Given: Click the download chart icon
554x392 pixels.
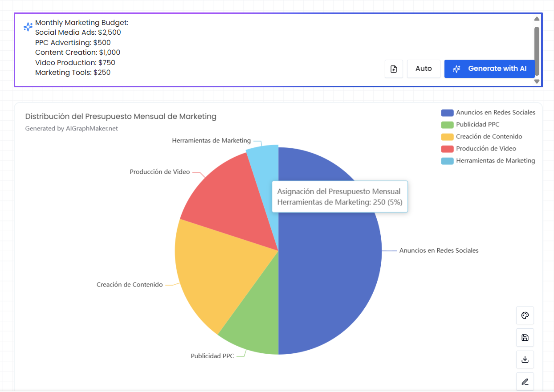Looking at the screenshot, I should tap(525, 359).
